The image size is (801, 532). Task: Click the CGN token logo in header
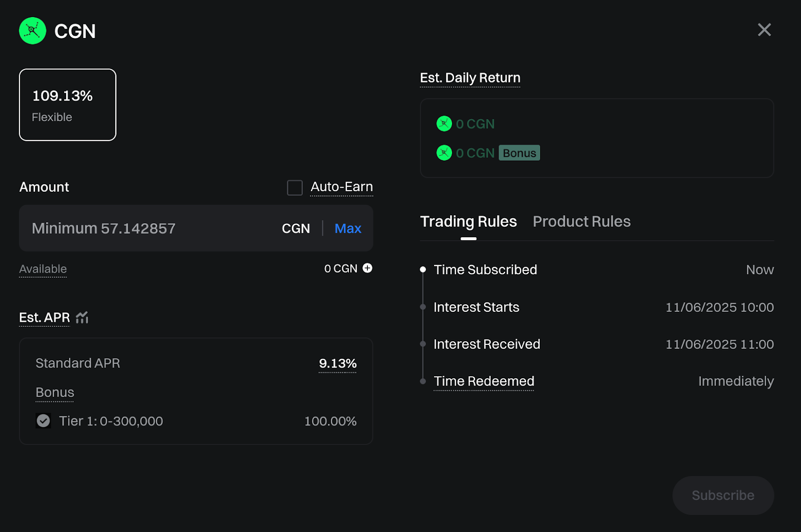[x=33, y=31]
